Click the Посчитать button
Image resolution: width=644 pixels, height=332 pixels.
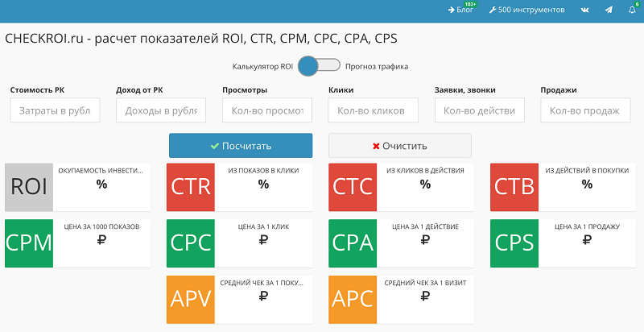(241, 146)
